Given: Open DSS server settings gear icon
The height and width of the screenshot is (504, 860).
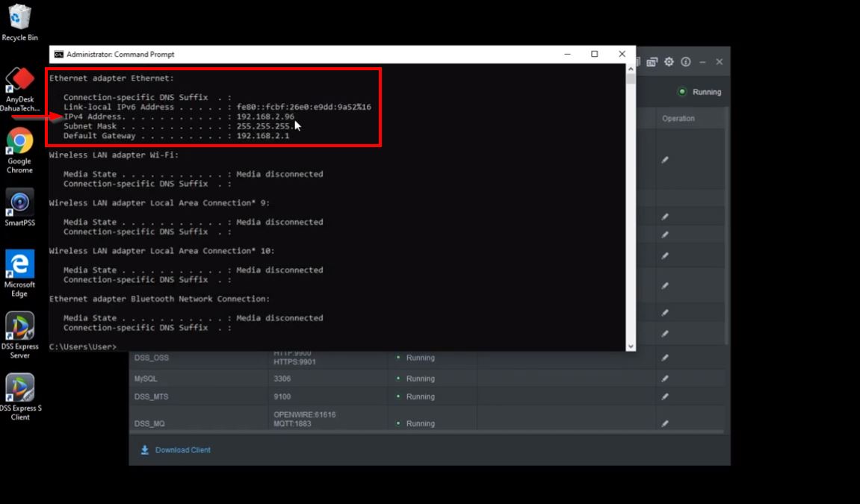Looking at the screenshot, I should coord(669,62).
